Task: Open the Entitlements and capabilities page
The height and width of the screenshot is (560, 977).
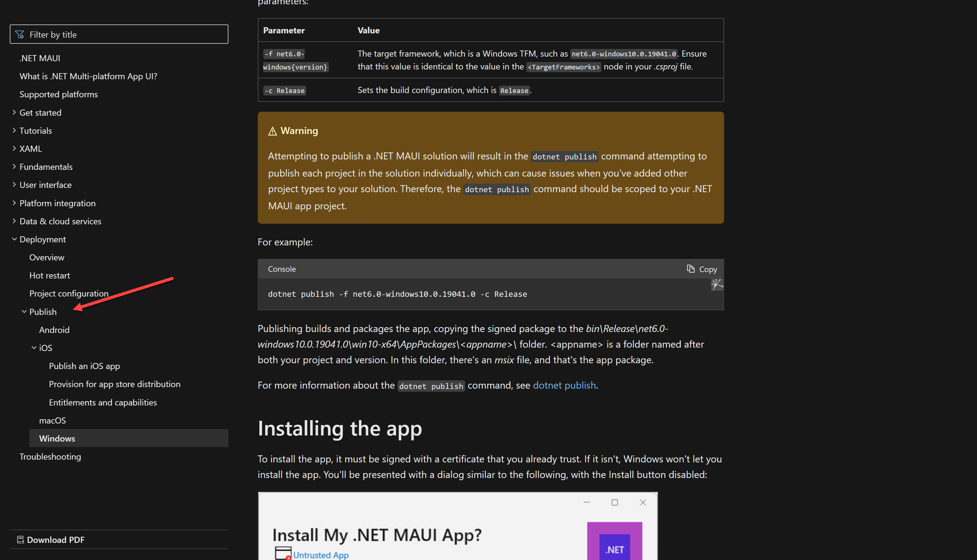Action: coord(103,402)
